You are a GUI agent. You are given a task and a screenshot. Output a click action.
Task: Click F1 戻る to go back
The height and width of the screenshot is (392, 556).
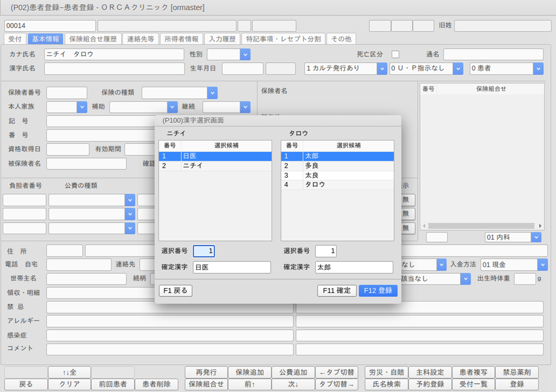point(175,291)
